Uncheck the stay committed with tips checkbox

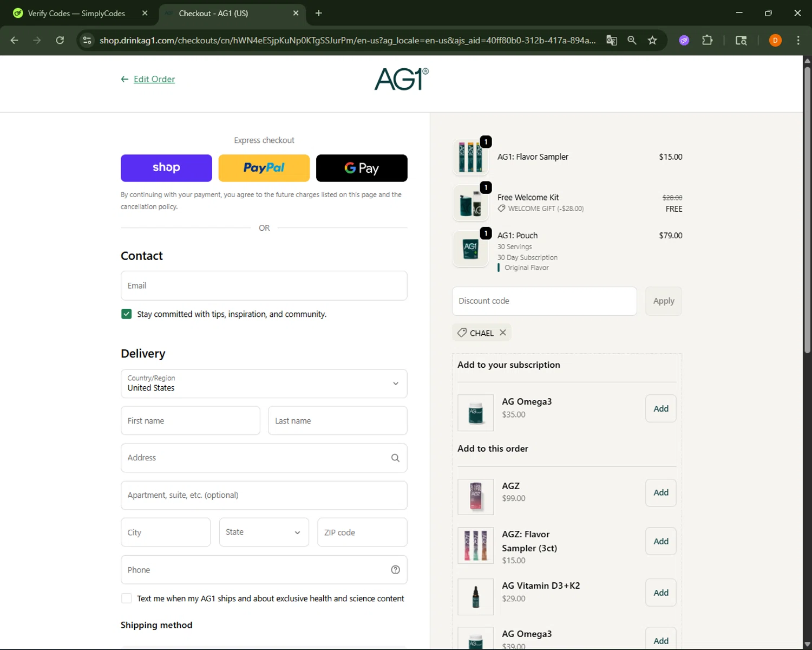tap(127, 314)
